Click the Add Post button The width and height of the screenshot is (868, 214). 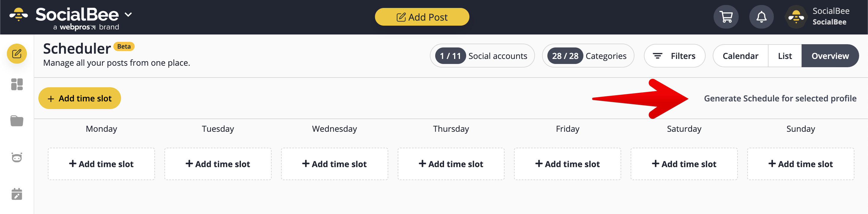tap(422, 17)
